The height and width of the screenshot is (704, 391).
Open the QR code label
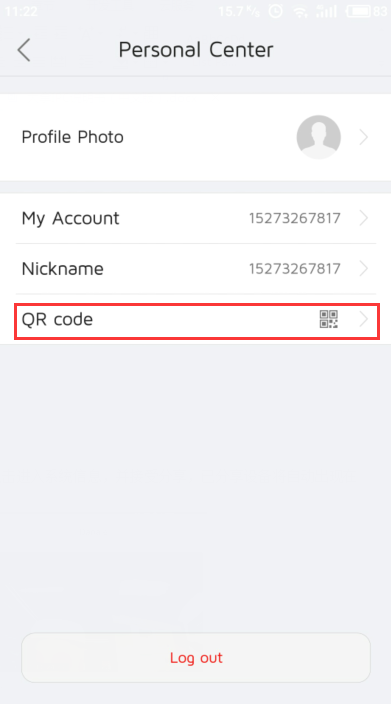point(57,319)
